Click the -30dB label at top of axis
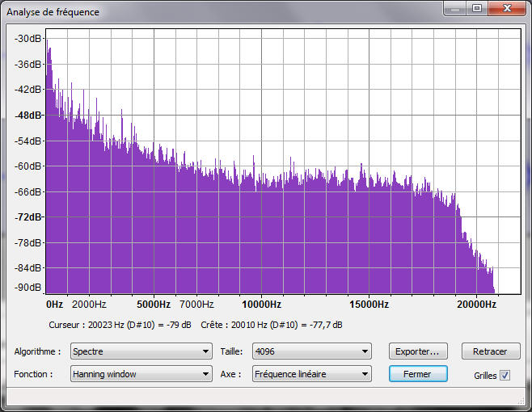 [x=27, y=39]
